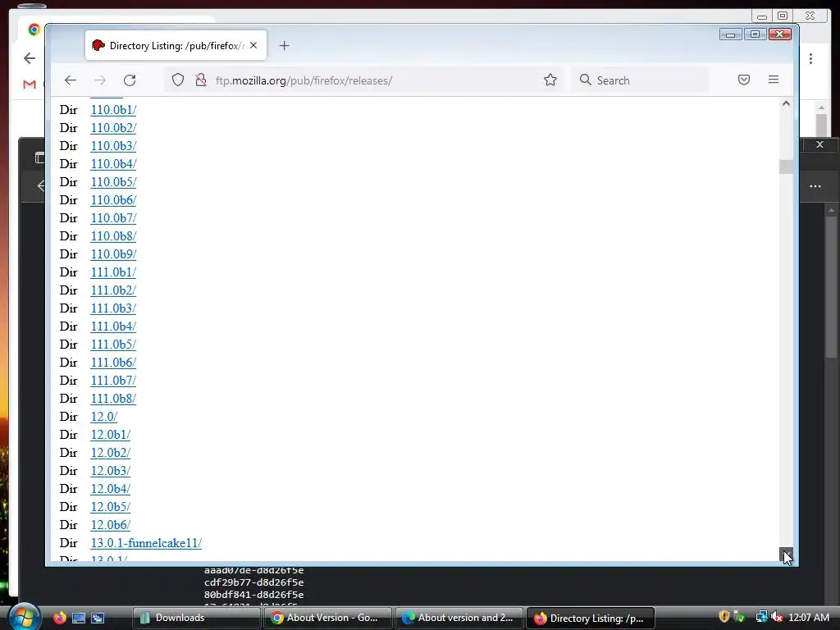The width and height of the screenshot is (840, 630).
Task: Click Firefox page scrollbar up arrow
Action: [x=786, y=104]
